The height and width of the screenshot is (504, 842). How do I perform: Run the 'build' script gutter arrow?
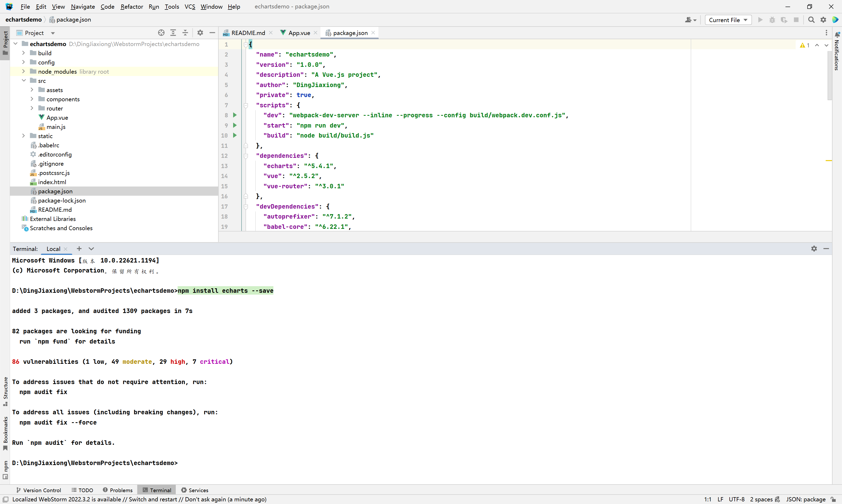235,135
